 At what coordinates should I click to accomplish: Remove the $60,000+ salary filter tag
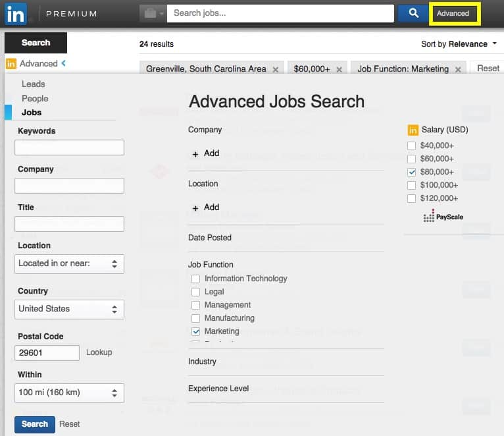(x=339, y=70)
